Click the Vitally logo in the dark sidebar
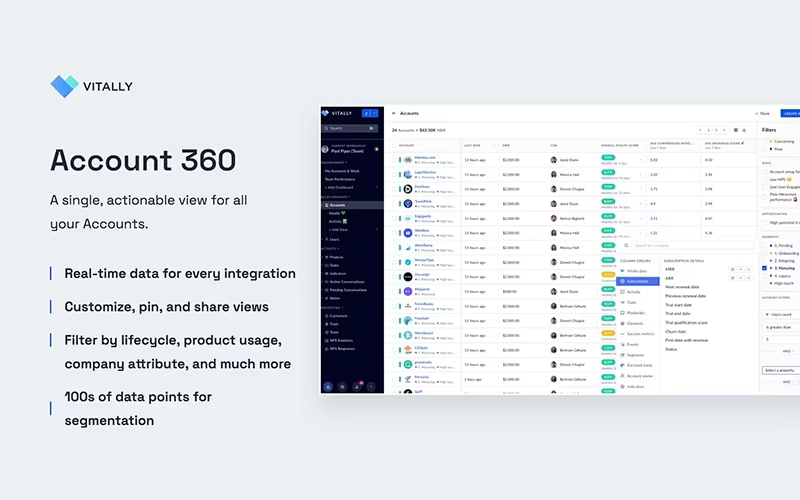Viewport: 800px width, 500px height. pos(337,113)
